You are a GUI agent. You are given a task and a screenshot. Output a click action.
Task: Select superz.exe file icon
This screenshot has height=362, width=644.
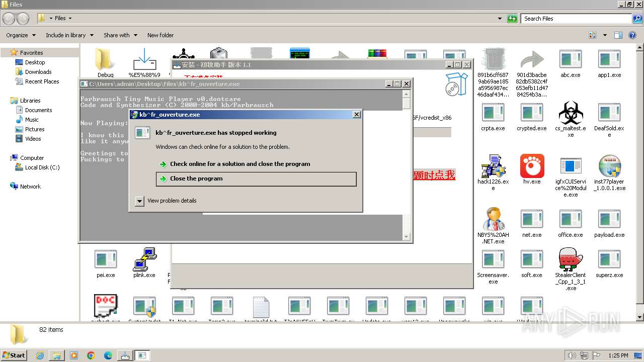click(609, 264)
